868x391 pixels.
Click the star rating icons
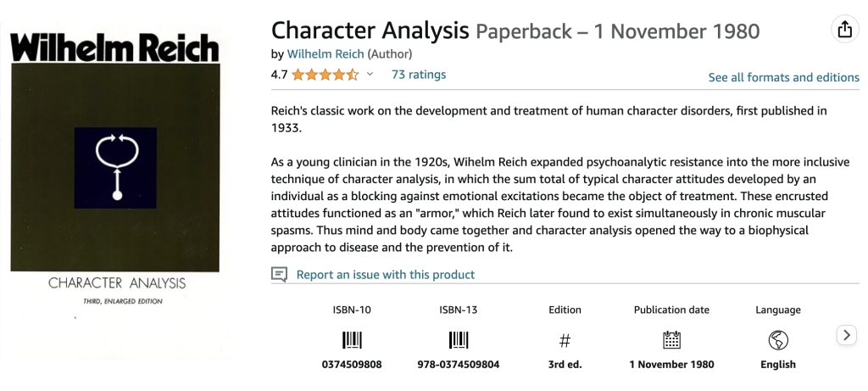[x=325, y=75]
